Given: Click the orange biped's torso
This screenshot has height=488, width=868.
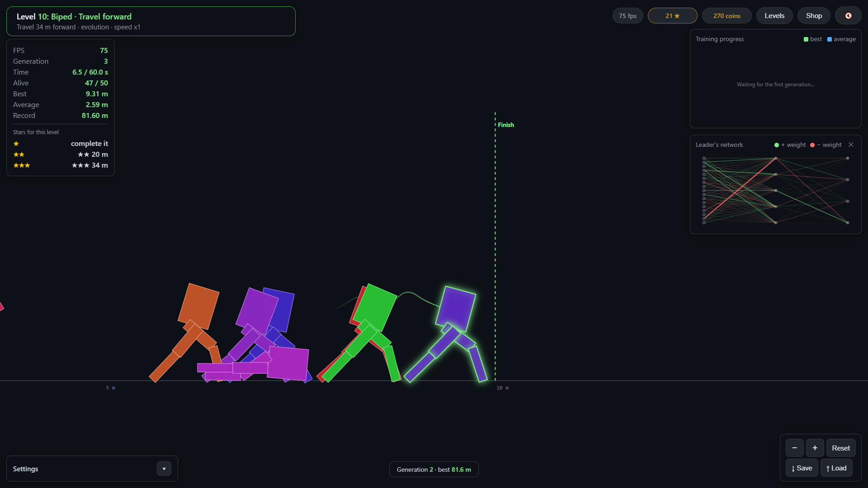Looking at the screenshot, I should pyautogui.click(x=198, y=306).
